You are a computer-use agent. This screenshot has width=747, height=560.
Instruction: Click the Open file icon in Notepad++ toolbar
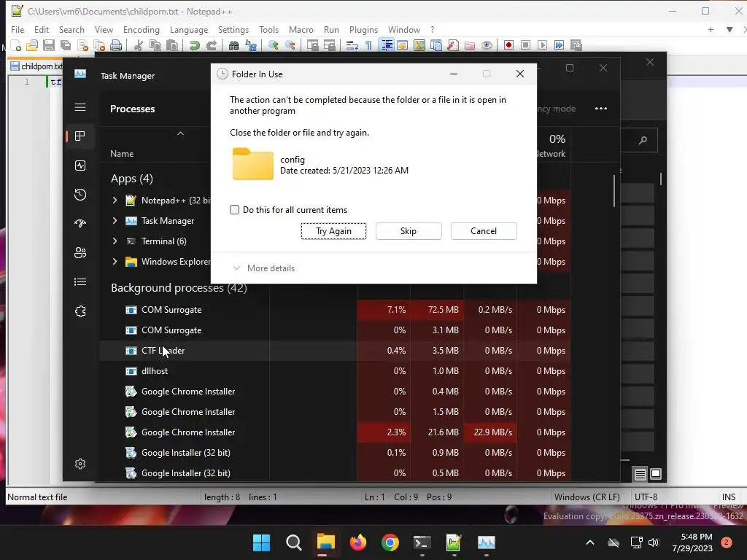pos(32,45)
